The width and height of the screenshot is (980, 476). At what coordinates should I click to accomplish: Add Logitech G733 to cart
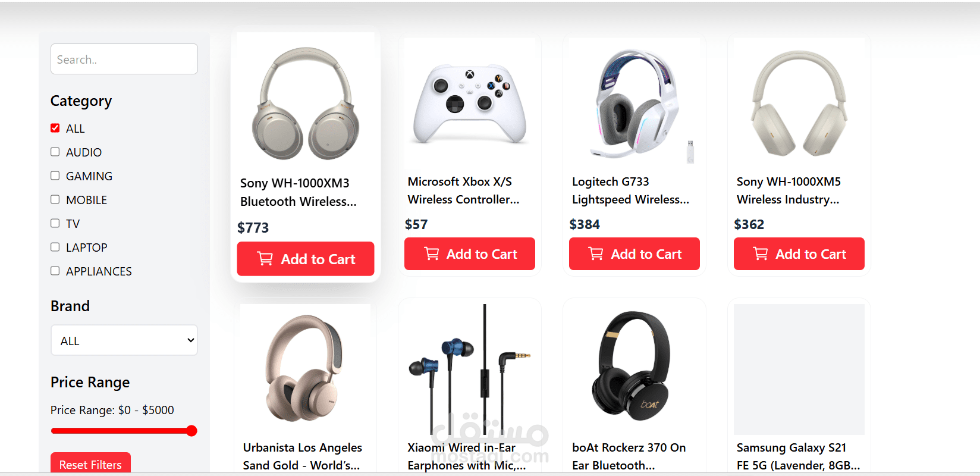pyautogui.click(x=635, y=254)
